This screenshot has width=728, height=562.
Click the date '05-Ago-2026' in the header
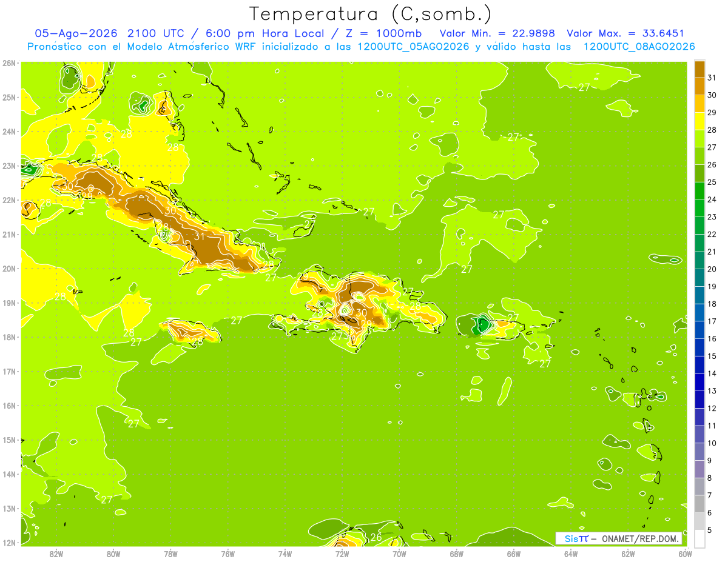tap(76, 33)
